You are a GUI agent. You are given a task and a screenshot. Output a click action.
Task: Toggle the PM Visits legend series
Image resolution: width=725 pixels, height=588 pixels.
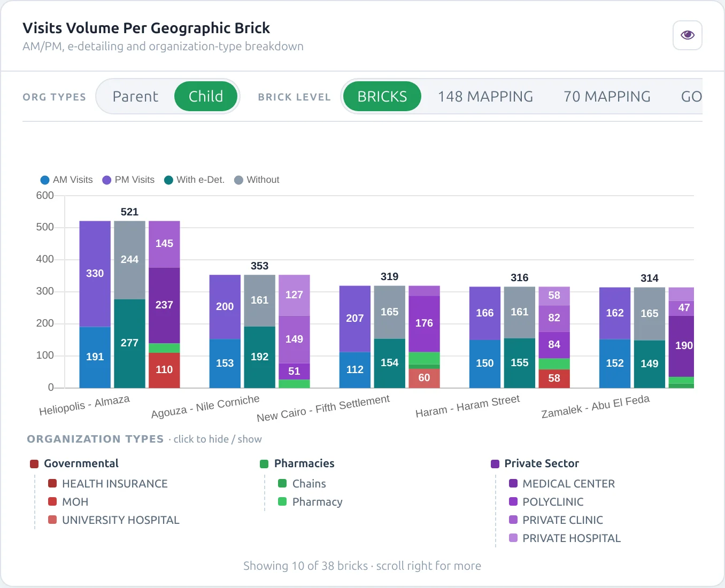pos(128,180)
